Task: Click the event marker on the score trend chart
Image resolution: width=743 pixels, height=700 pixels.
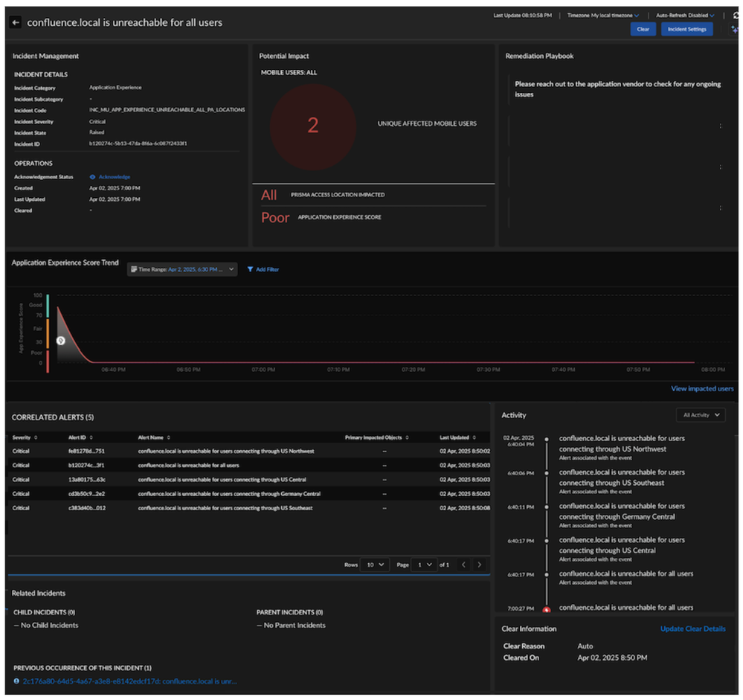Action: pyautogui.click(x=60, y=341)
